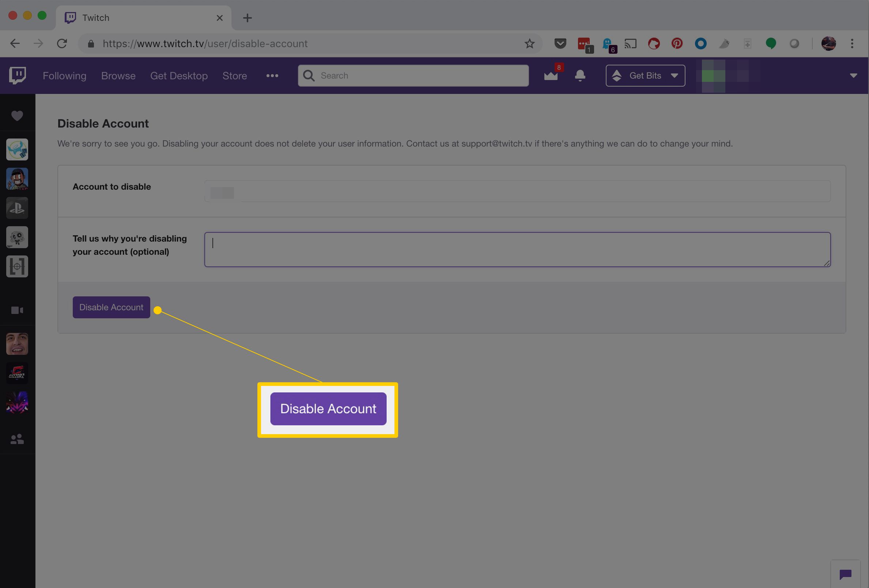
Task: Type in the reason text field
Action: 517,249
